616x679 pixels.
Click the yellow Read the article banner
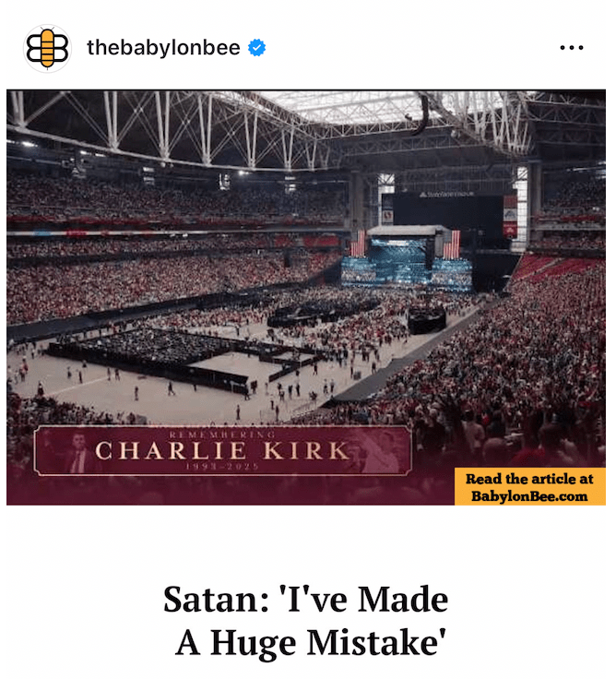(530, 486)
